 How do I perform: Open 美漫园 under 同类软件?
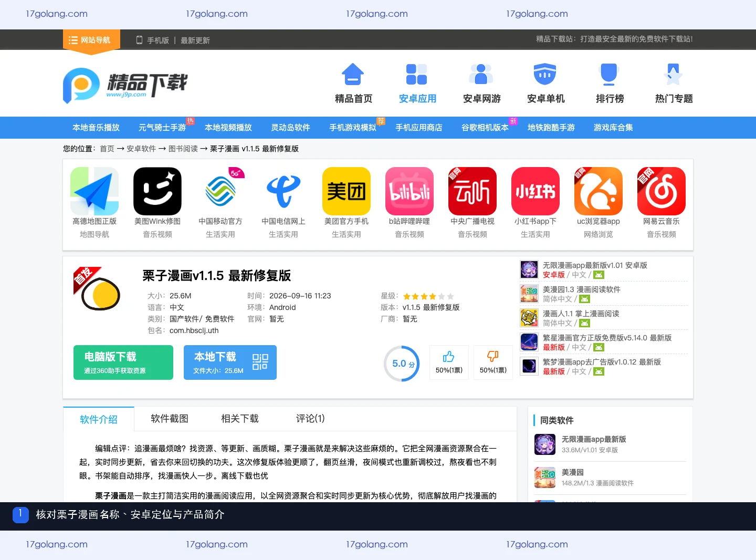point(573,472)
